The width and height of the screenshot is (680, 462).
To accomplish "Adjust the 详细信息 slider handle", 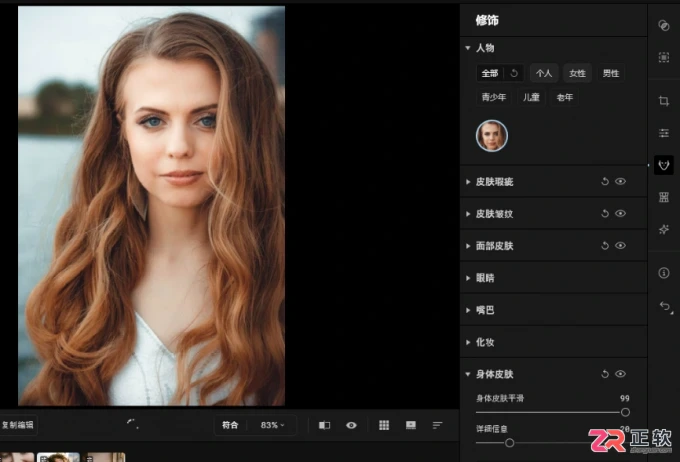I will (510, 442).
